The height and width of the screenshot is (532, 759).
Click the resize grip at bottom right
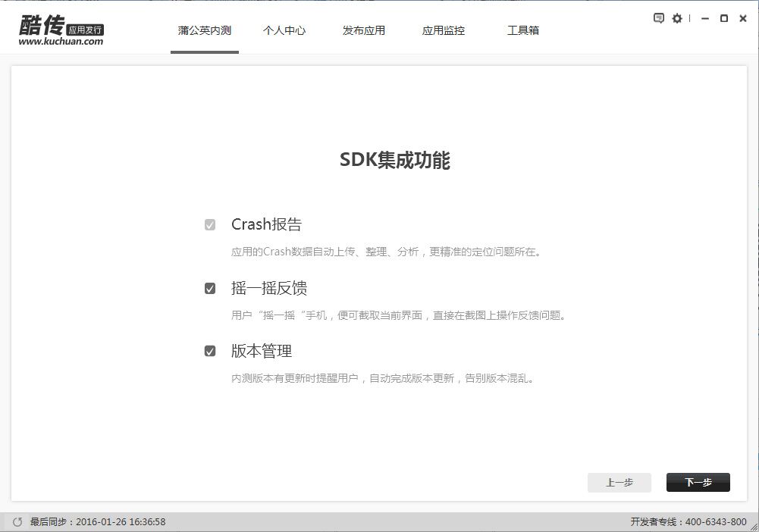(754, 528)
